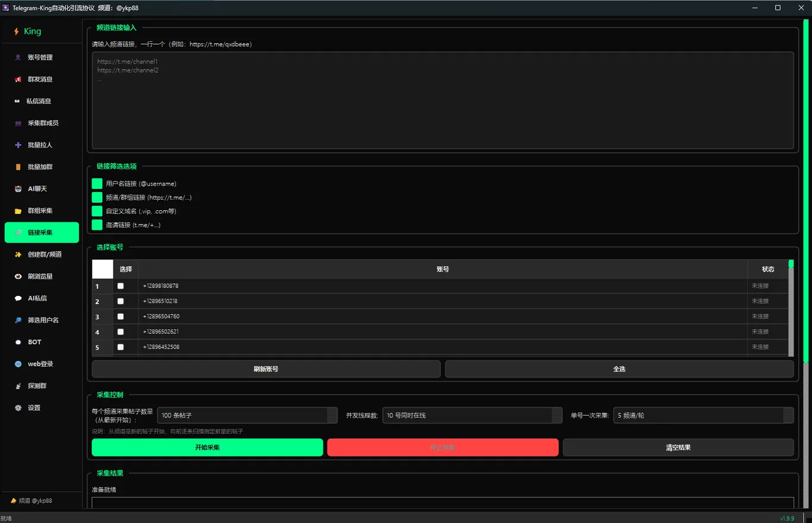Viewport: 812px width, 523px height.
Task: Click the robot icon for AI聊天
Action: point(18,189)
